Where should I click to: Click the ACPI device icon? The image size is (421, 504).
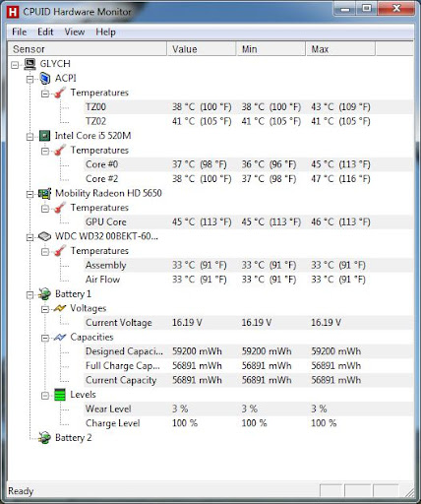tap(45, 79)
